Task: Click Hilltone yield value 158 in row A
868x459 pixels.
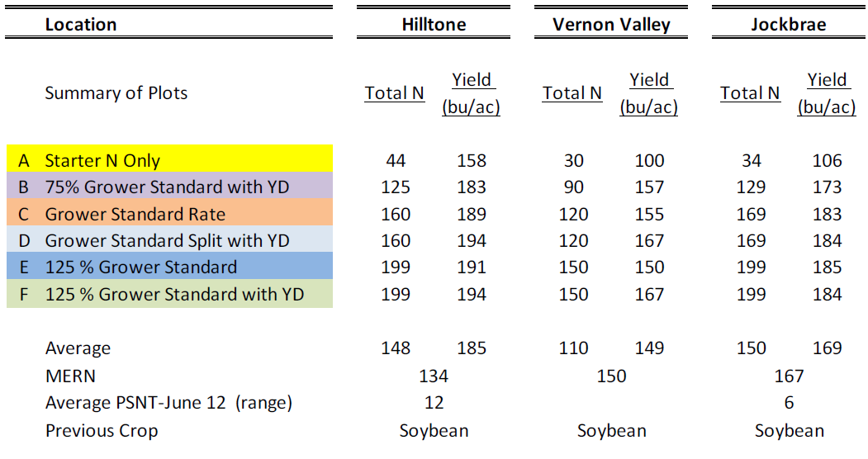Action: pyautogui.click(x=472, y=161)
